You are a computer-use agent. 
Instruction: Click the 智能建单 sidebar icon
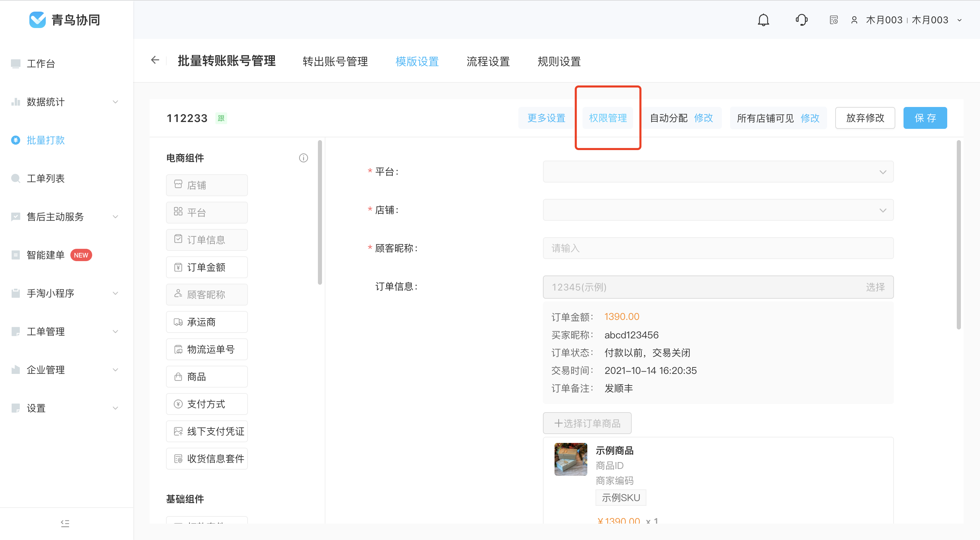[16, 255]
